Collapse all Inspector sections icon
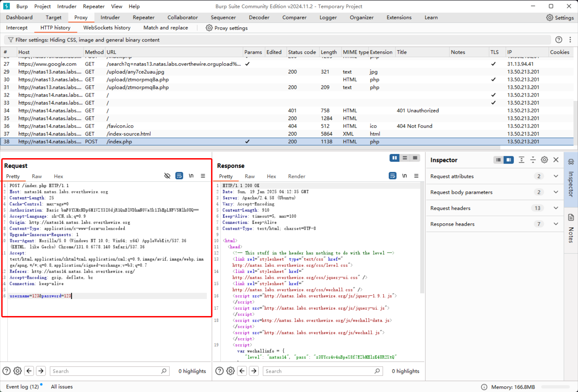 533,160
